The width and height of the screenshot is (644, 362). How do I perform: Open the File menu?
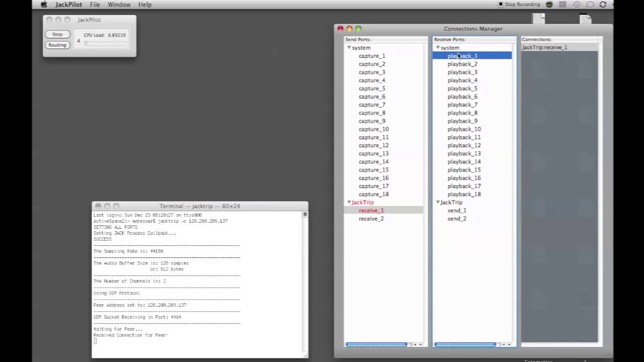click(95, 5)
